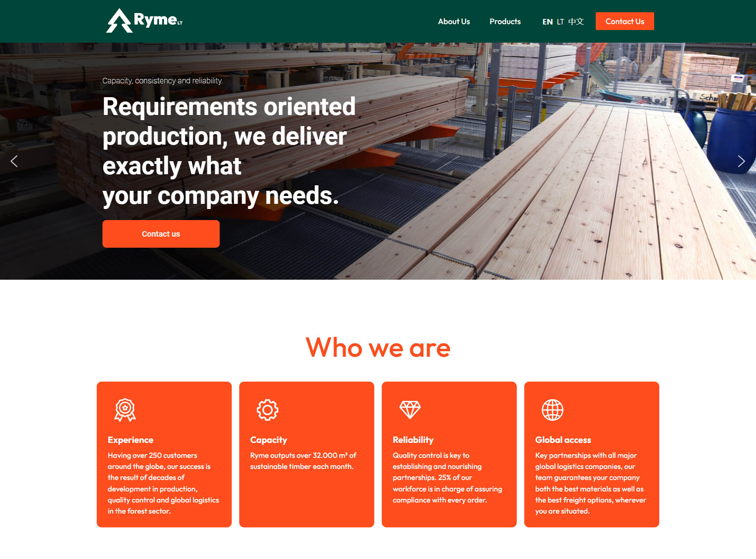Click the Experience award badge icon
The height and width of the screenshot is (559, 756).
point(125,410)
